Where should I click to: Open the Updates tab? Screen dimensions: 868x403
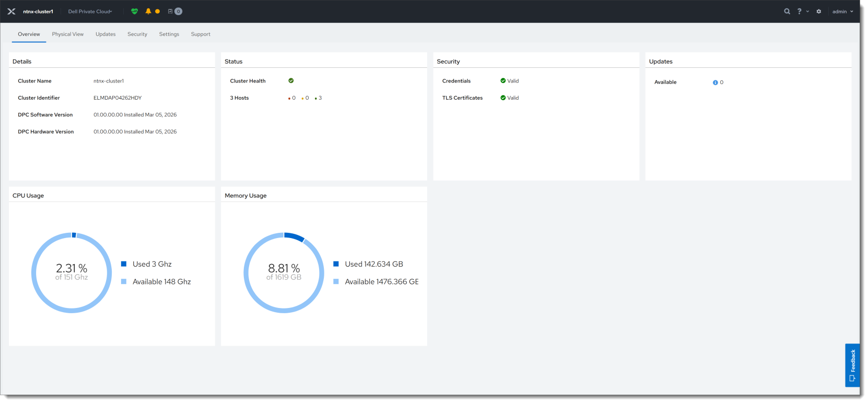[105, 34]
